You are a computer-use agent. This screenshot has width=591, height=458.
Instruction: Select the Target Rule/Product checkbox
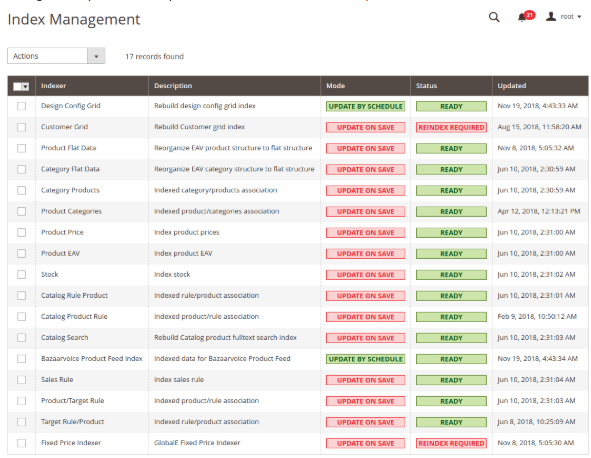21,422
